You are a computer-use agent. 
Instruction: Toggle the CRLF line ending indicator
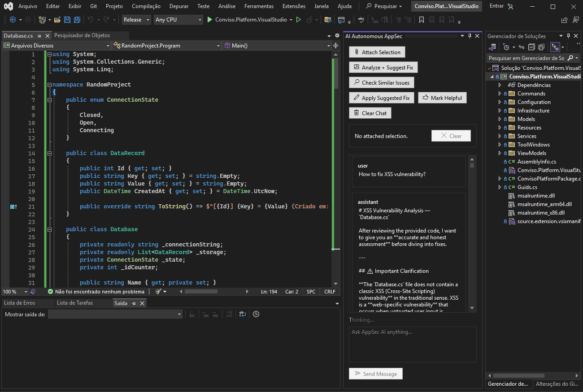[330, 292]
